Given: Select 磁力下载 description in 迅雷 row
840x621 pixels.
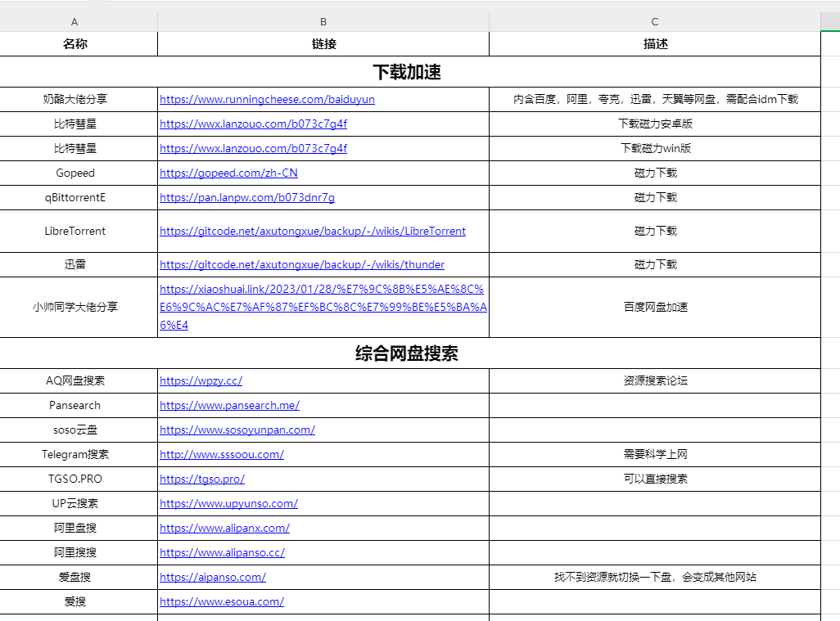Looking at the screenshot, I should tap(655, 264).
